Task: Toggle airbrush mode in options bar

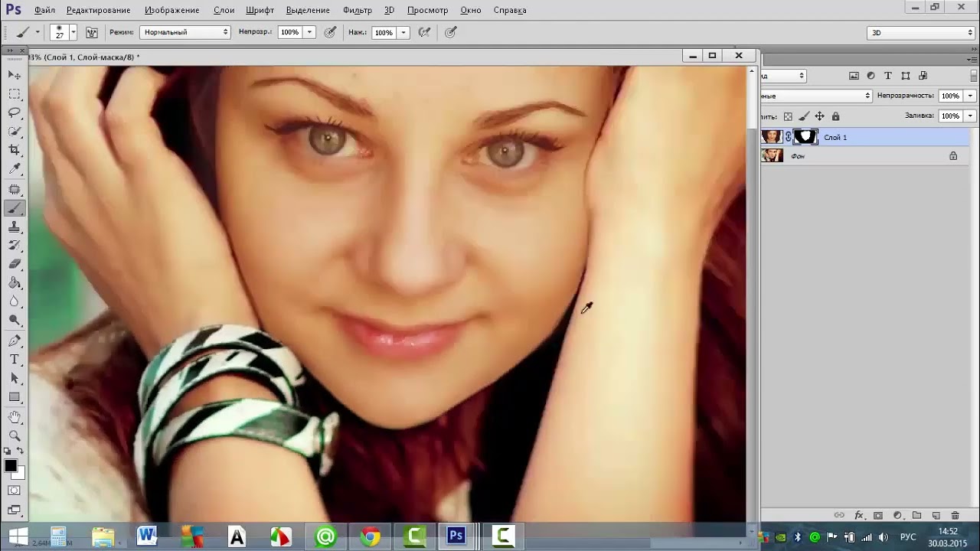Action: pyautogui.click(x=423, y=32)
